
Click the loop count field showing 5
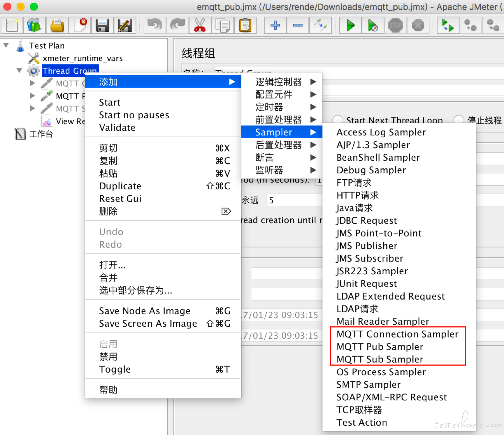click(x=294, y=200)
